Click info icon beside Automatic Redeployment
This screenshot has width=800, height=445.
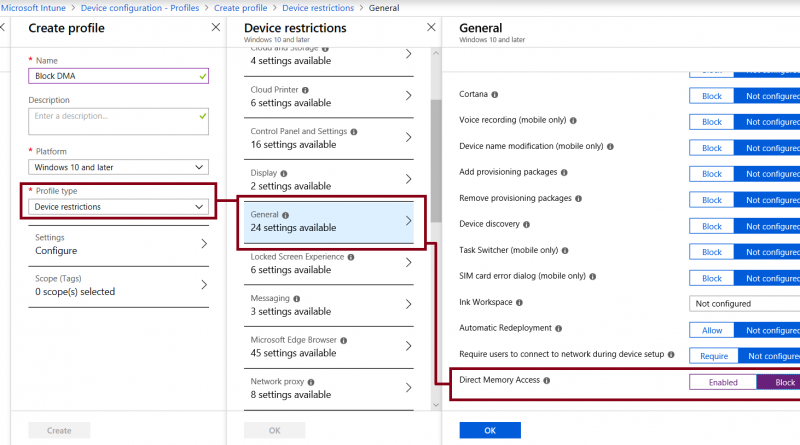[558, 329]
